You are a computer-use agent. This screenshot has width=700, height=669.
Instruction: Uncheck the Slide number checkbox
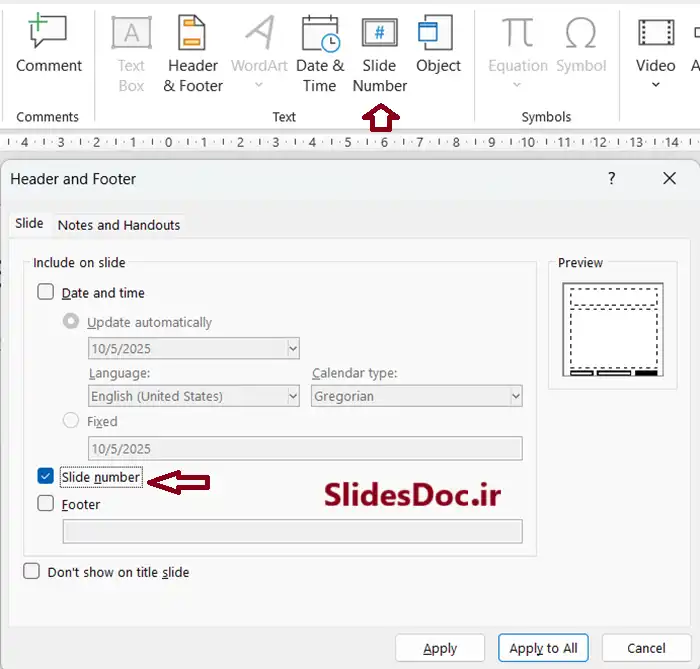46,477
